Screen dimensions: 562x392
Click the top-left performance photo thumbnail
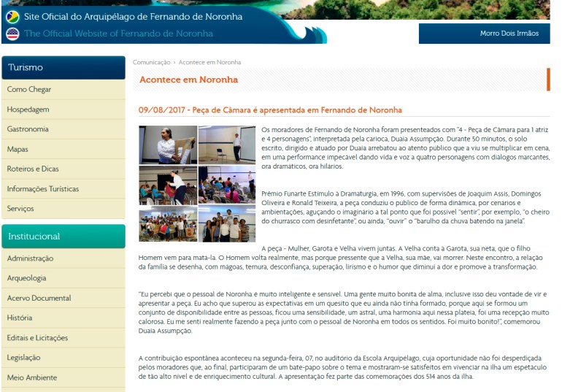(x=168, y=145)
